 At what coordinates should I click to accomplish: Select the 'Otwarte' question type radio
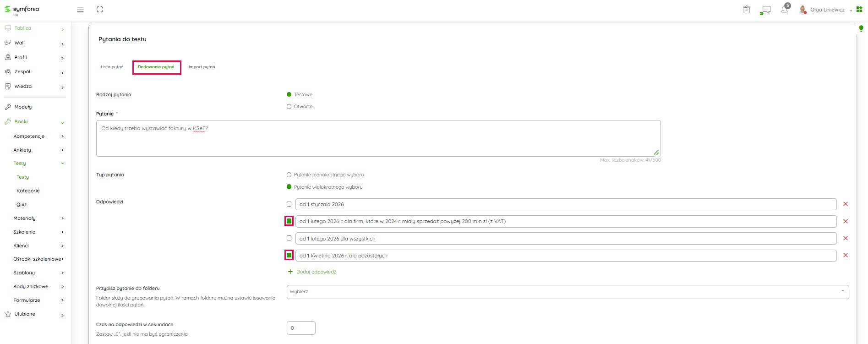[289, 107]
